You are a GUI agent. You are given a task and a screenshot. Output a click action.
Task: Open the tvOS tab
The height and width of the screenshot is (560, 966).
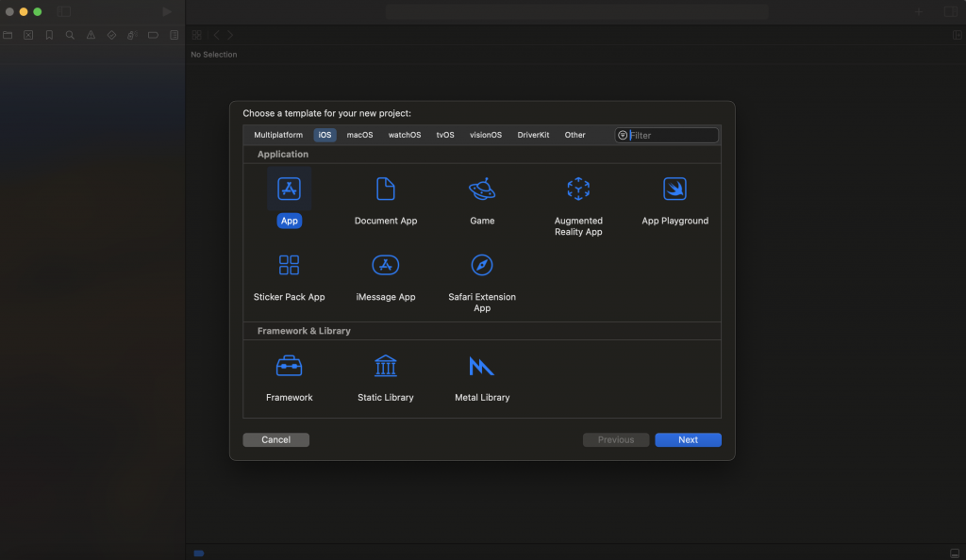coord(445,135)
